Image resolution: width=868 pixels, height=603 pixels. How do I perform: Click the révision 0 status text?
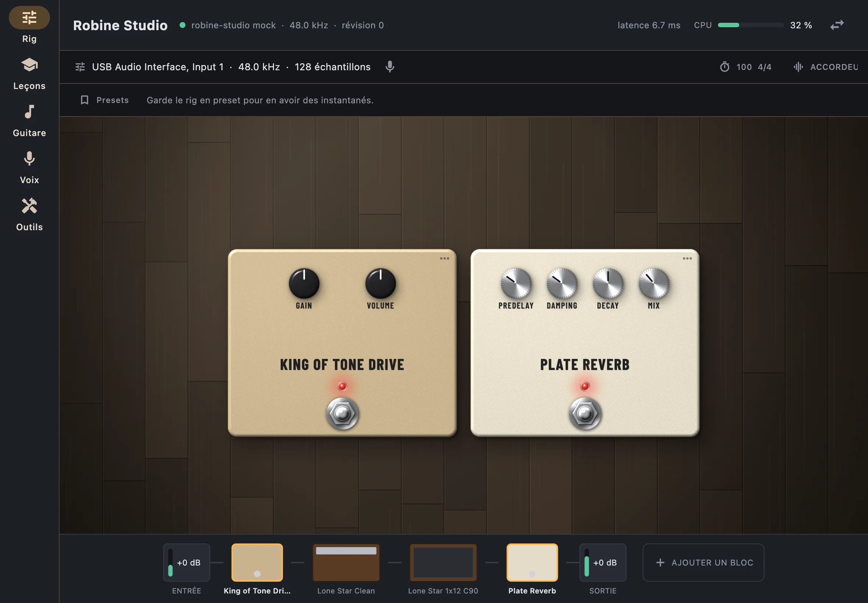[x=363, y=25]
